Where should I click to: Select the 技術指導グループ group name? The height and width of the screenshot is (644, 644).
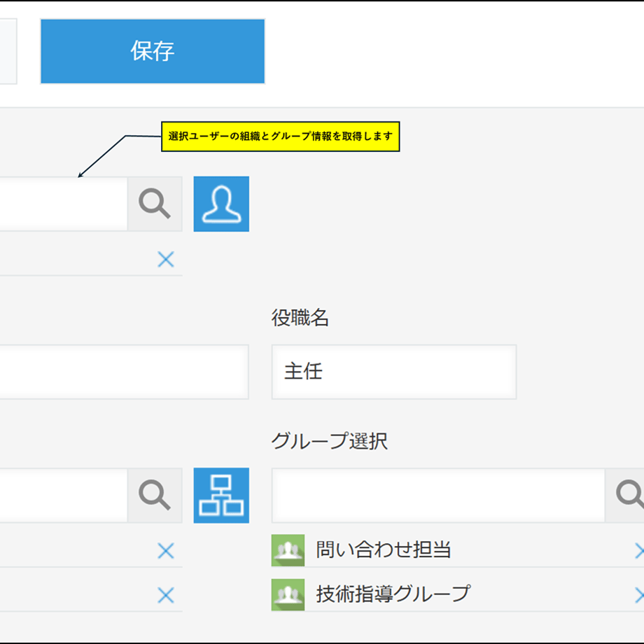click(393, 594)
